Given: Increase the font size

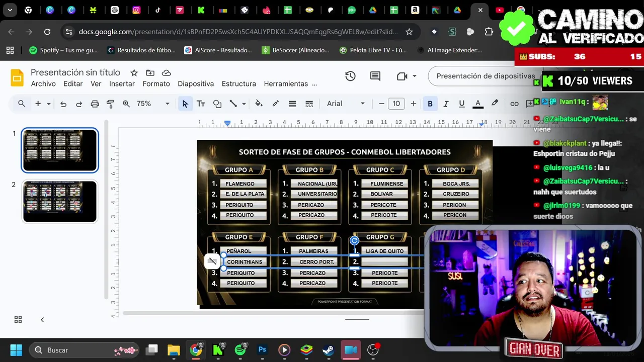Looking at the screenshot, I should point(414,104).
